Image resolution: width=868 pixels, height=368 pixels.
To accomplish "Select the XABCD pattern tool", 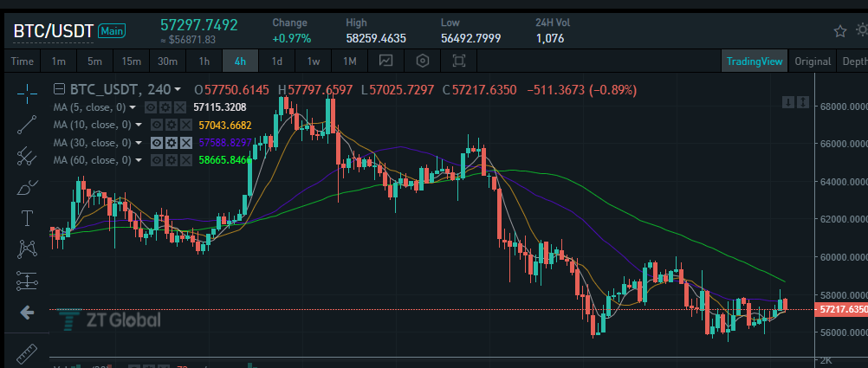I will tap(27, 249).
